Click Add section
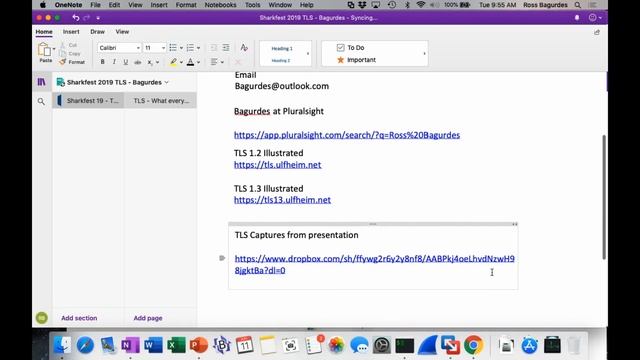640x360 pixels. pyautogui.click(x=79, y=318)
